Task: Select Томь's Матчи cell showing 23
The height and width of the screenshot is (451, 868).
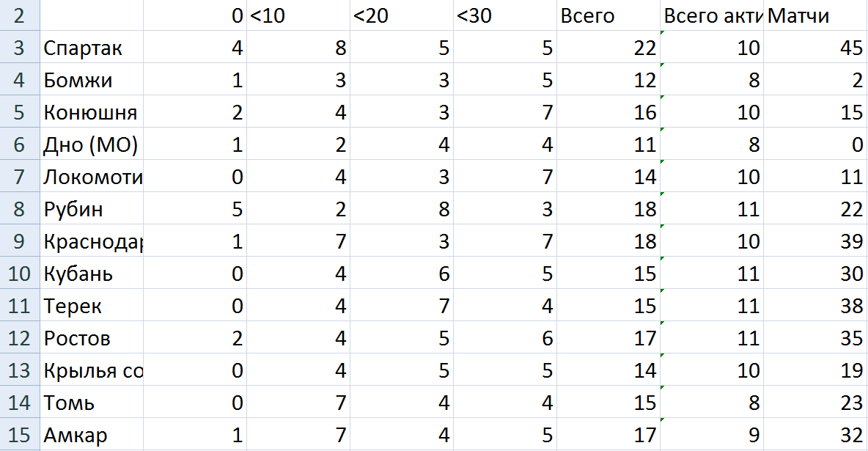Action: [x=815, y=403]
